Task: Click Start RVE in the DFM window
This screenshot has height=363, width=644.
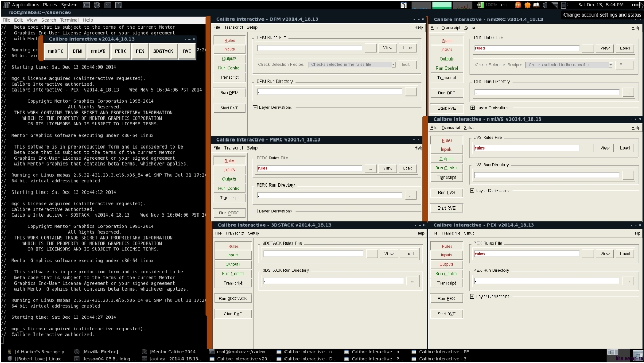Action: pos(229,108)
